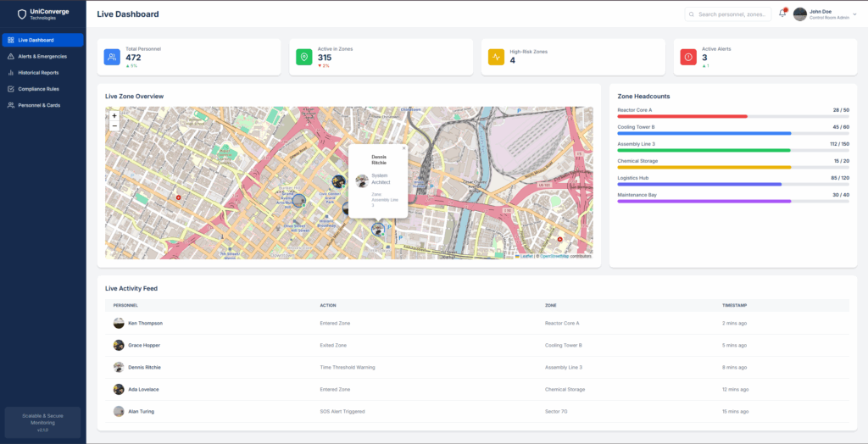The width and height of the screenshot is (868, 444).
Task: Open the Leaflet attribution link on the map
Action: point(526,256)
